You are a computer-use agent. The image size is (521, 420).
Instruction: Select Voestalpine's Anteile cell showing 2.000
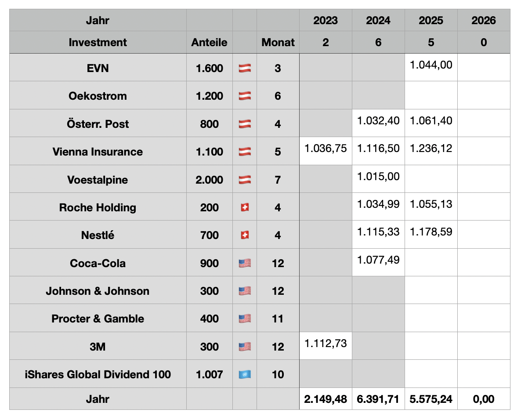coord(209,180)
